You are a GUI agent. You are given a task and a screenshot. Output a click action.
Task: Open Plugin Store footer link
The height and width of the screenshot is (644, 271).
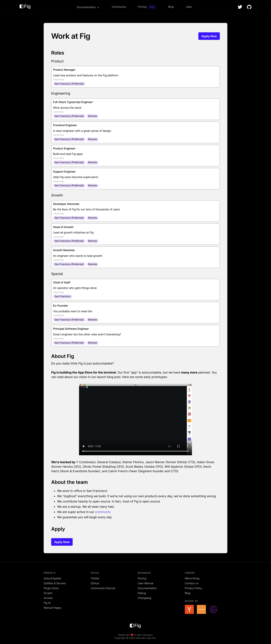pos(51,588)
